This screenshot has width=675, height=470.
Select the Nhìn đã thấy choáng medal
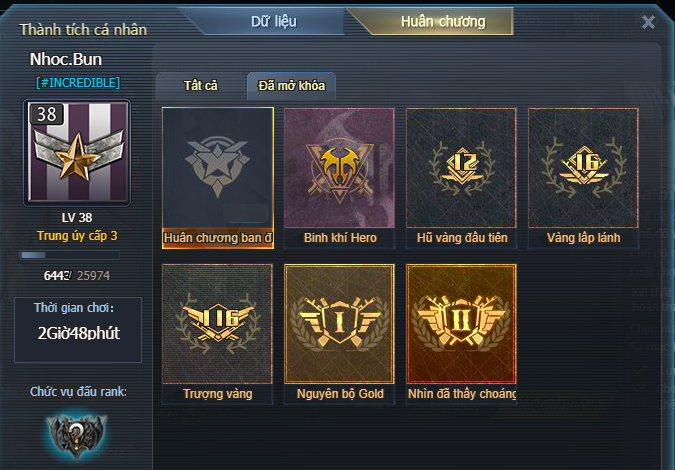461,334
